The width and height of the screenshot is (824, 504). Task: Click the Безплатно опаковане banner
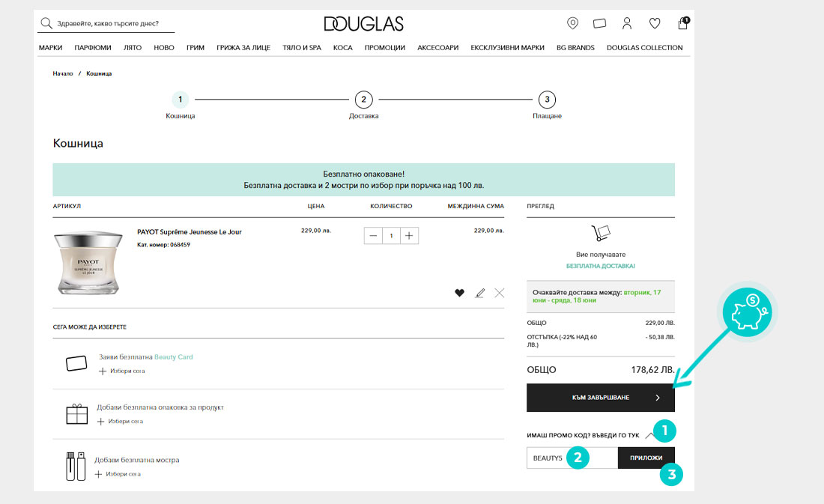point(363,180)
